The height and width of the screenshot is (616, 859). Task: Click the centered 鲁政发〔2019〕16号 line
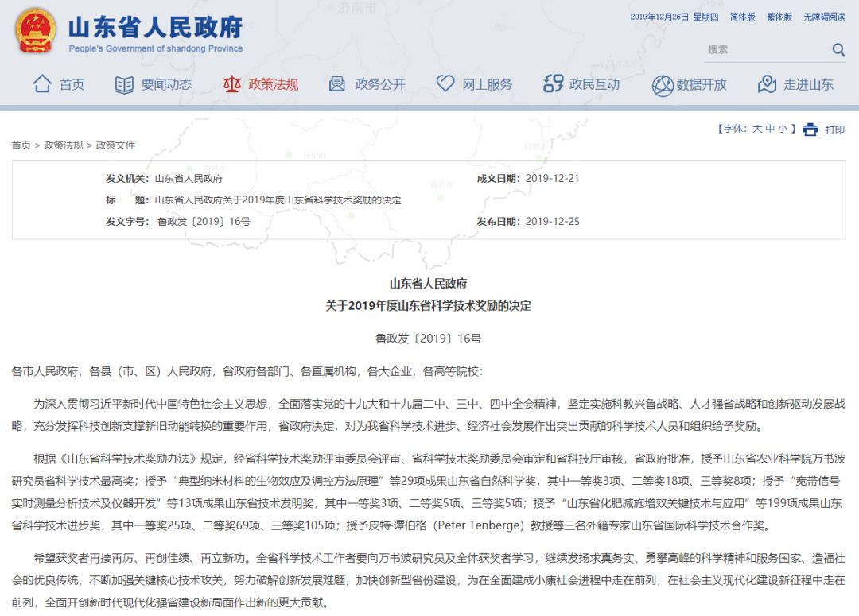429,339
